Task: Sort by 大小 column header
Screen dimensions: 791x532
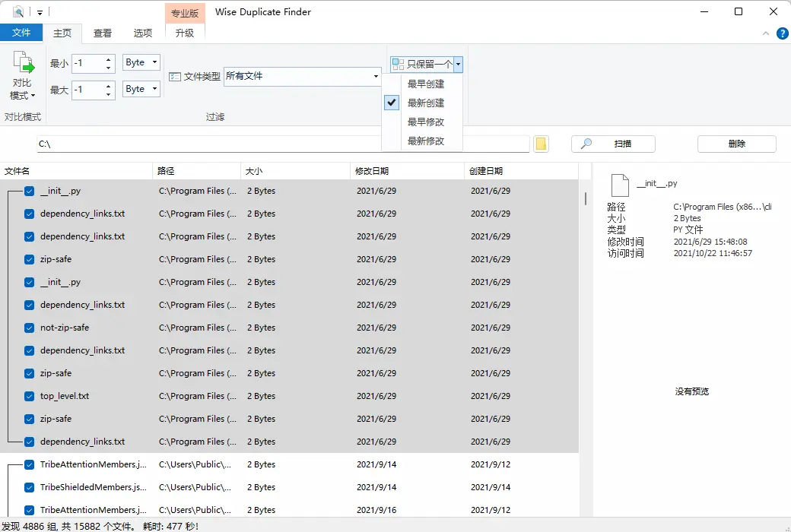Action: 296,171
